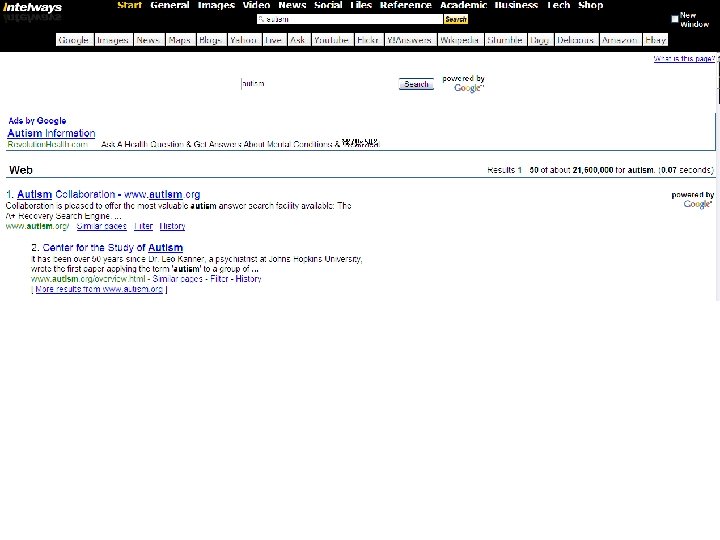Screen dimensions: 720x540
Task: Click Filter link under Center for Study result
Action: [219, 279]
